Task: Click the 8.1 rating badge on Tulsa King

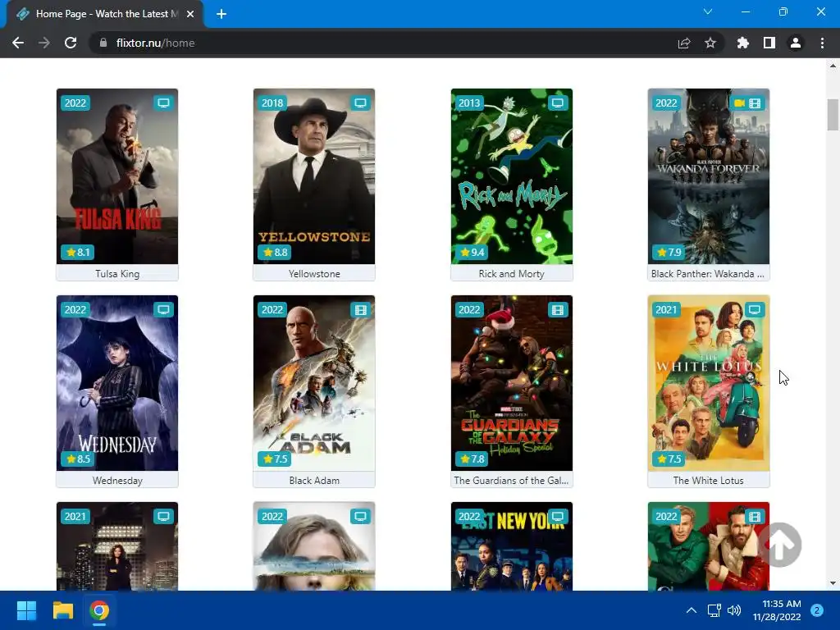Action: pyautogui.click(x=78, y=252)
